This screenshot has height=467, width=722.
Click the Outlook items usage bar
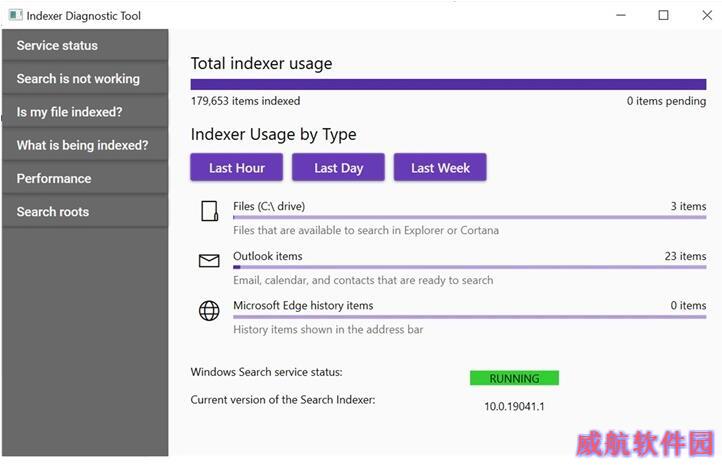click(x=470, y=267)
